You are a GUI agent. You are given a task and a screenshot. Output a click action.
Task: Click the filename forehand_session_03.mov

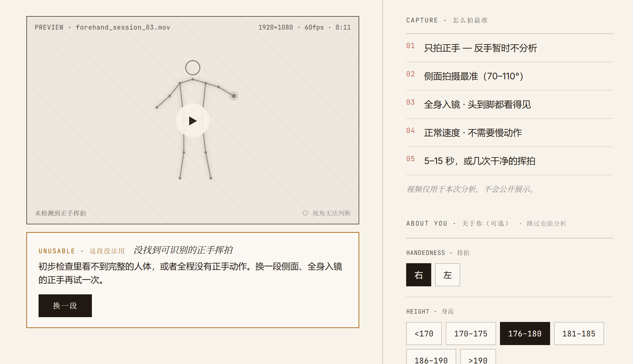pos(123,27)
